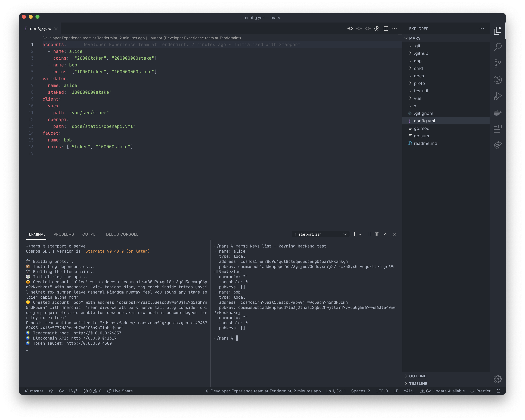525x420 pixels.
Task: Create a new terminal with the plus icon
Action: coord(354,234)
